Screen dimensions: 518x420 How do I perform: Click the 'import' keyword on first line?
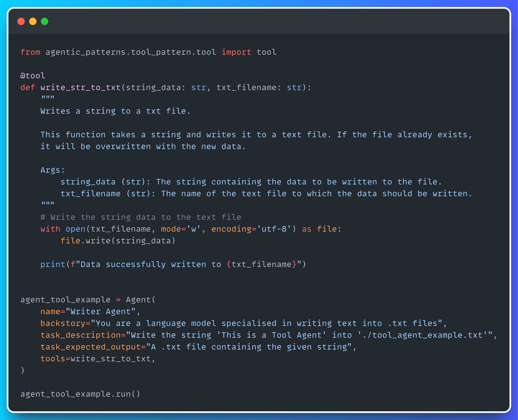click(x=236, y=52)
